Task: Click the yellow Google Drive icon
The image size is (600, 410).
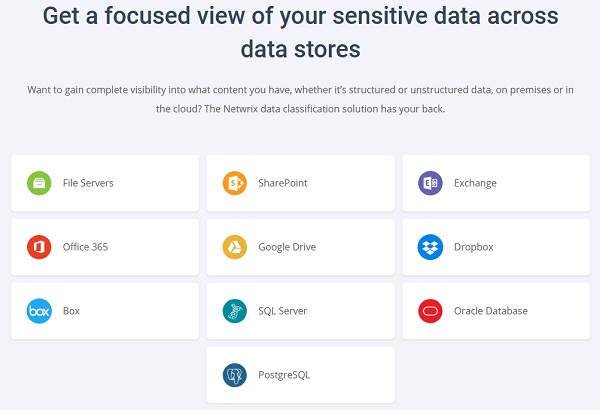Action: tap(235, 247)
